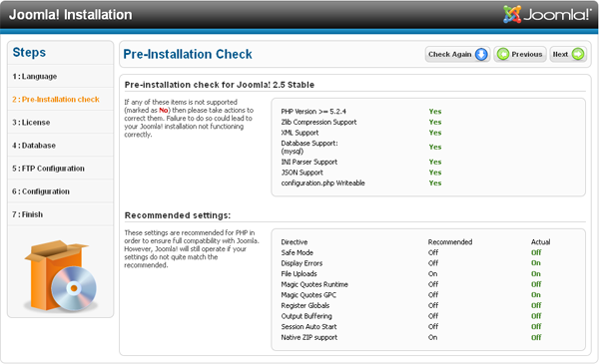Click the 'Register Globals' directive label
599x364 pixels.
coord(304,305)
